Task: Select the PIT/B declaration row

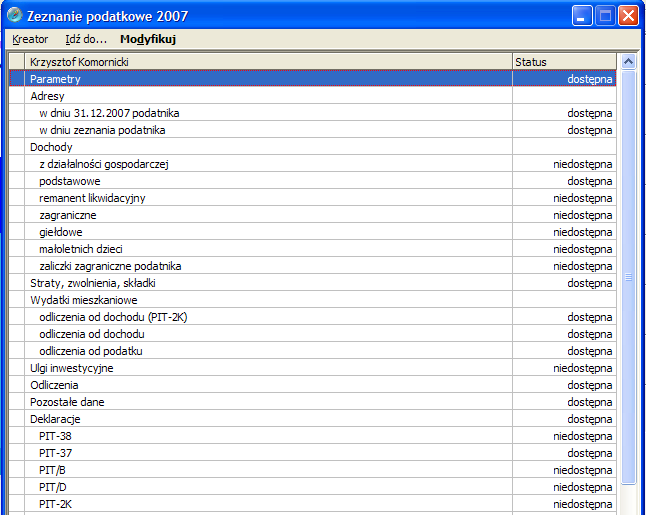Action: (313, 471)
